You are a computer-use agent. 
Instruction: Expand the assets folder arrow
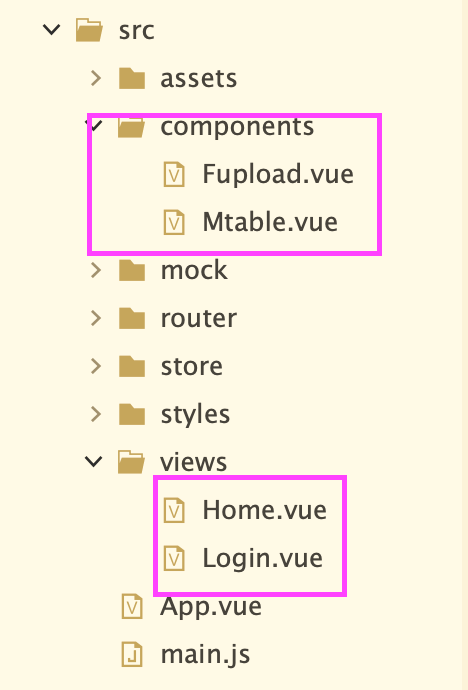(x=96, y=78)
